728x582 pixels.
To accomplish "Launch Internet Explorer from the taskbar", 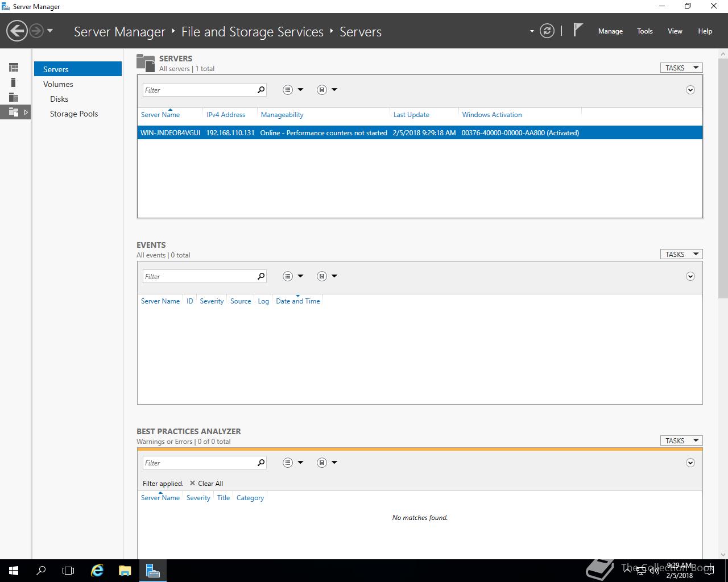I will coord(97,571).
